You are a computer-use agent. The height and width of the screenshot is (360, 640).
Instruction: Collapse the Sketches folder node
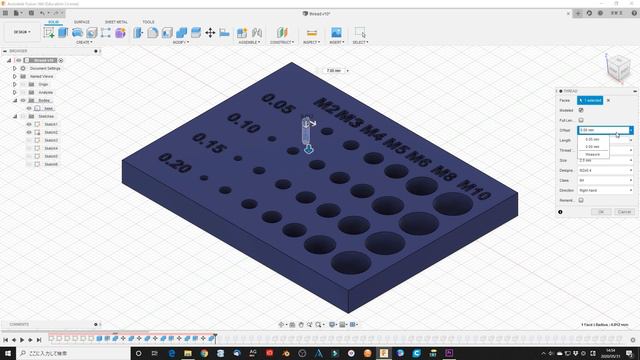[x=15, y=116]
